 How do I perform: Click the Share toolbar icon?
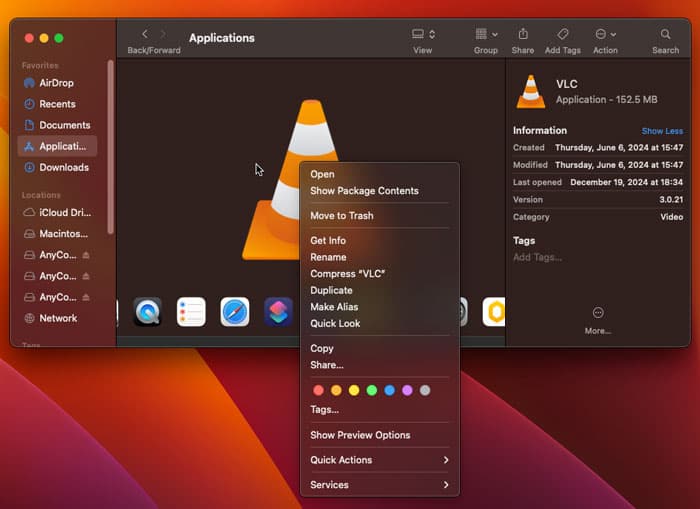[523, 34]
